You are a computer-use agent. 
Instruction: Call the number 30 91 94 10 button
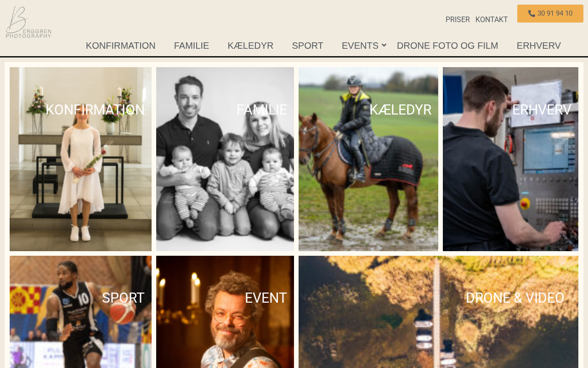point(550,14)
